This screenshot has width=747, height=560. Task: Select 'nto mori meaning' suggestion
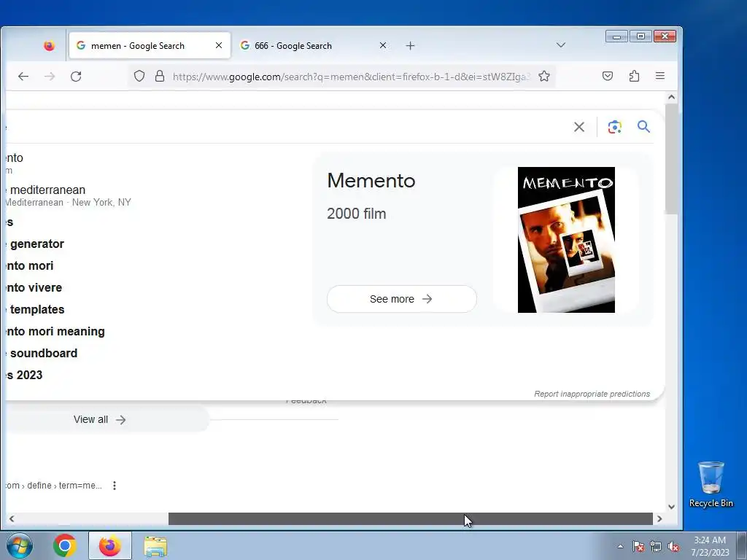point(55,332)
